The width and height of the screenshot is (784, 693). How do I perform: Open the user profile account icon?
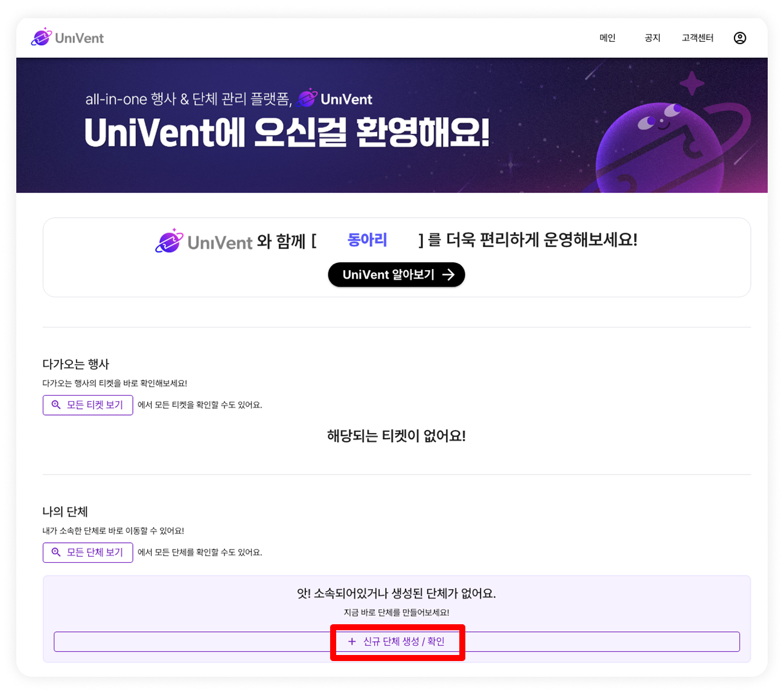coord(739,38)
